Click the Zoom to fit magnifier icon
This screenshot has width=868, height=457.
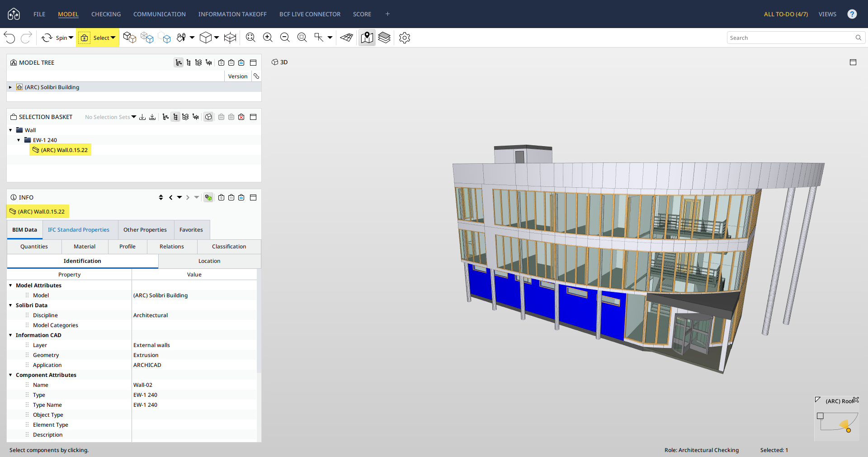[250, 38]
